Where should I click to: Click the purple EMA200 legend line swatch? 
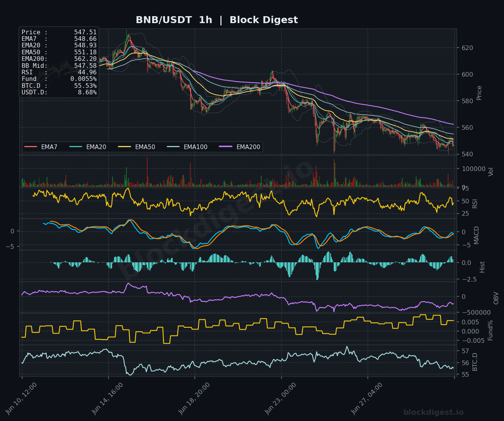pyautogui.click(x=226, y=147)
